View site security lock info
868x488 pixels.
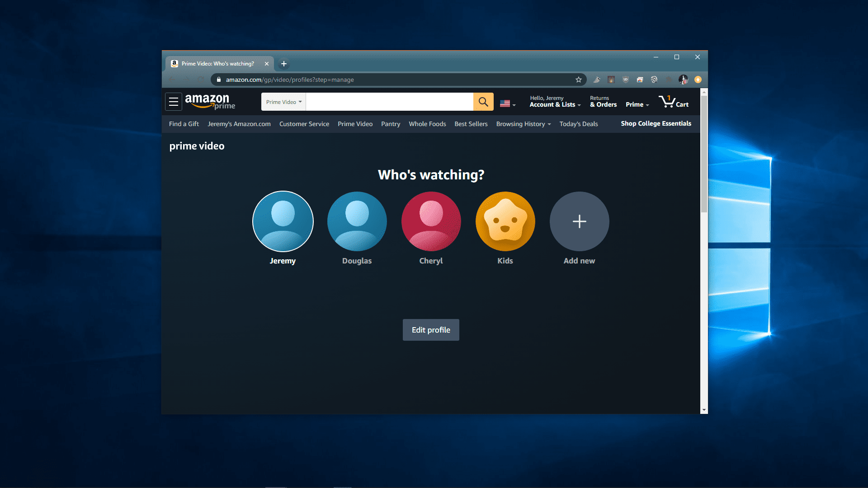point(219,80)
